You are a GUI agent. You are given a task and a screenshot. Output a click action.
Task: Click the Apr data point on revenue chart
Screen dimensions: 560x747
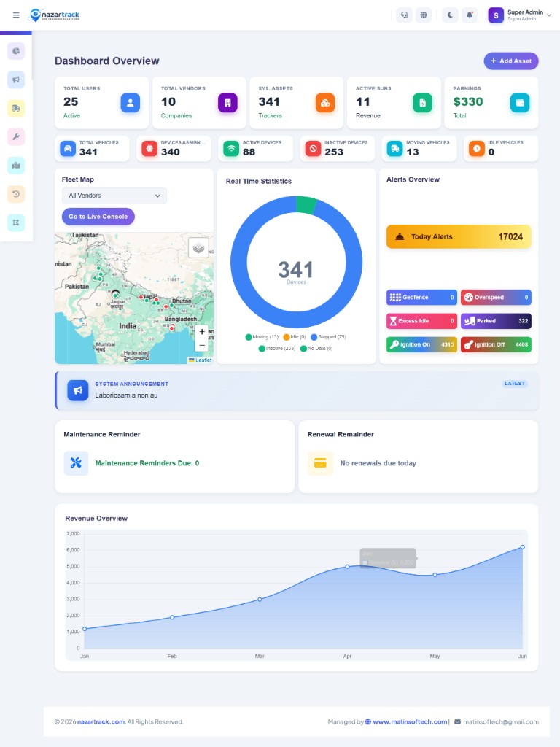point(347,566)
